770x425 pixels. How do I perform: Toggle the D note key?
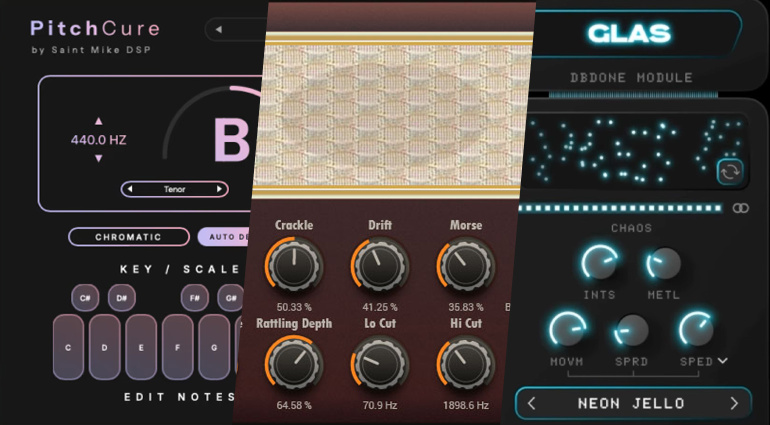tap(105, 347)
